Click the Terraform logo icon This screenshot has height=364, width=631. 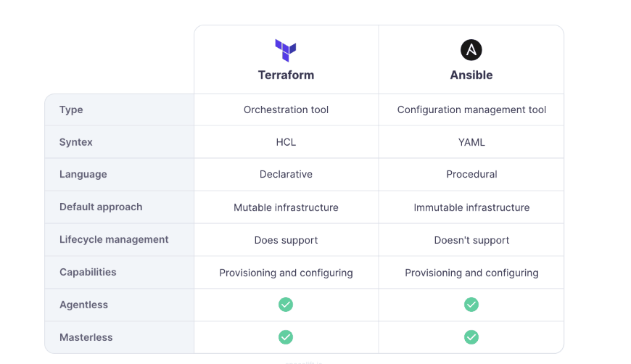(286, 50)
